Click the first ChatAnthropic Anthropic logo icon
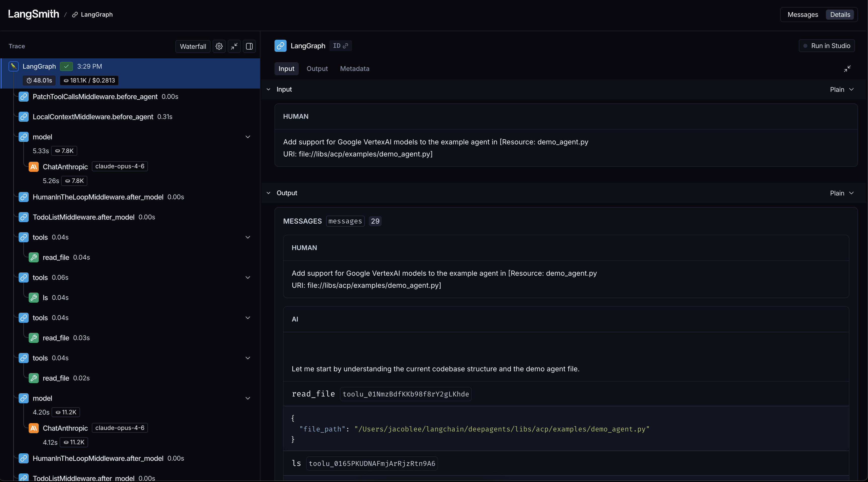The width and height of the screenshot is (868, 482). [34, 167]
